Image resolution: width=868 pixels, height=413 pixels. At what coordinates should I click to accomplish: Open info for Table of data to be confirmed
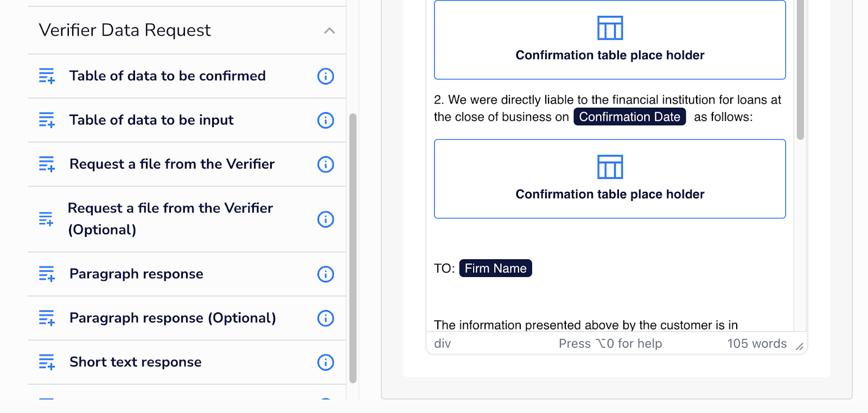325,76
